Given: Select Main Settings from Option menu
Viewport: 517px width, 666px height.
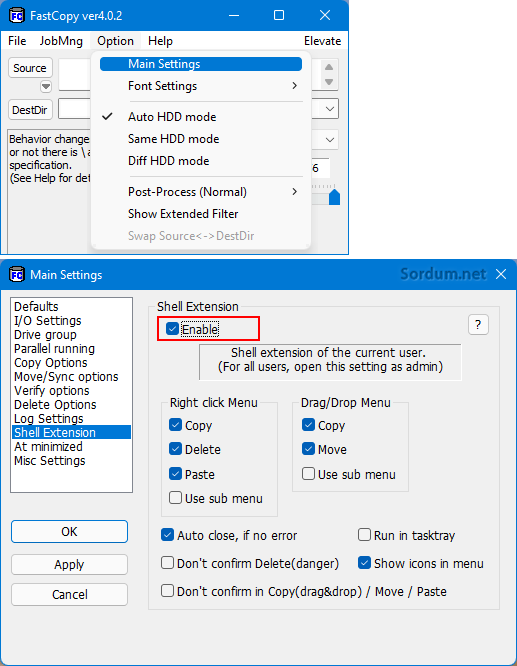Looking at the screenshot, I should pos(201,64).
